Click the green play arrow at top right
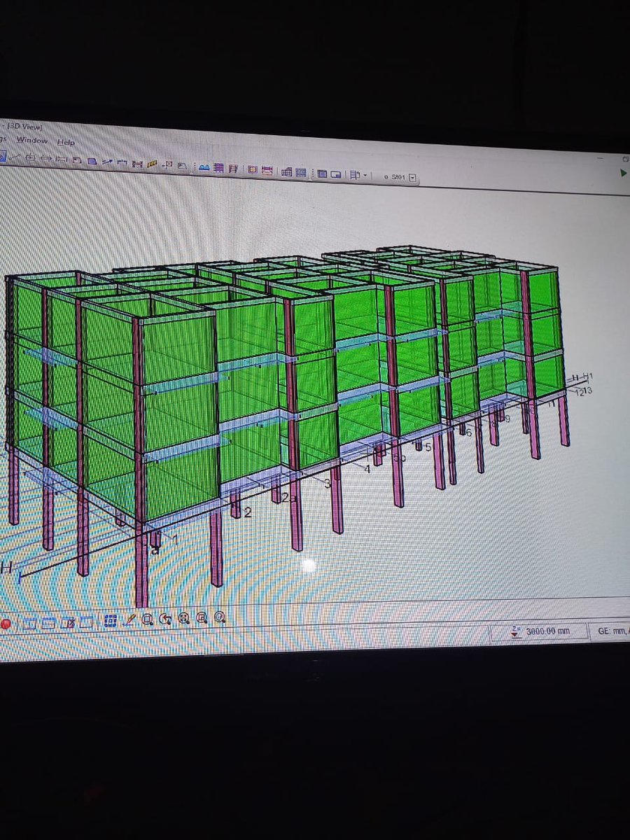This screenshot has width=630, height=840. [624, 173]
